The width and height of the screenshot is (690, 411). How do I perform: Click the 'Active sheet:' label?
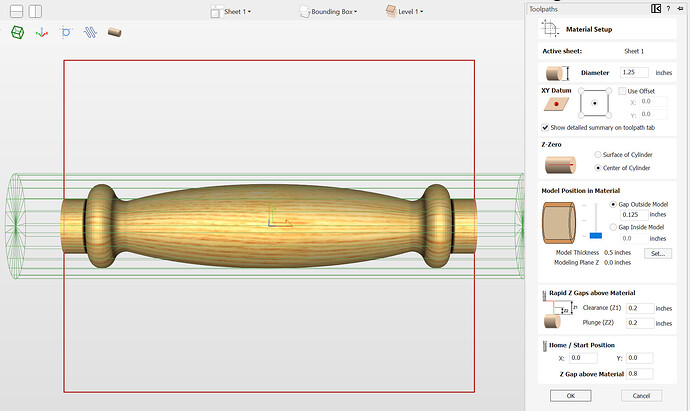pos(562,51)
